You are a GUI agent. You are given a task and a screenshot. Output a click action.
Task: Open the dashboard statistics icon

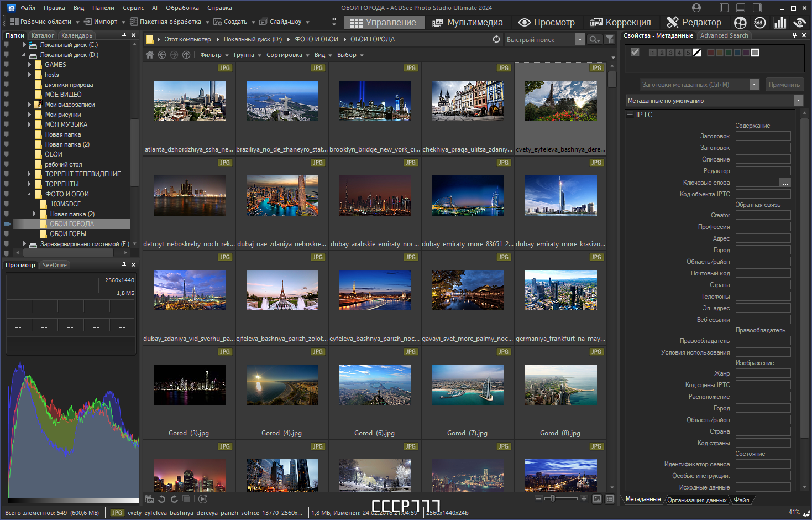click(x=779, y=22)
